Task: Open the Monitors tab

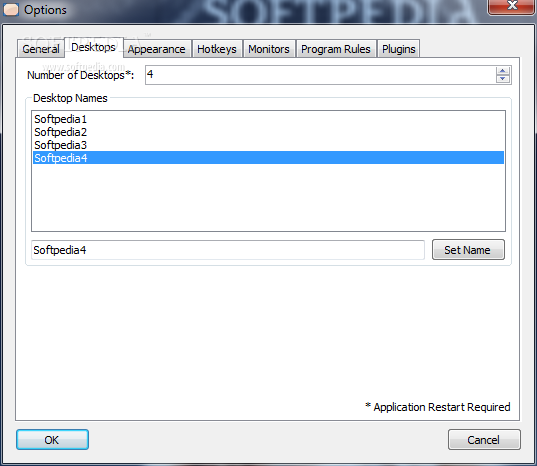Action: click(x=269, y=49)
